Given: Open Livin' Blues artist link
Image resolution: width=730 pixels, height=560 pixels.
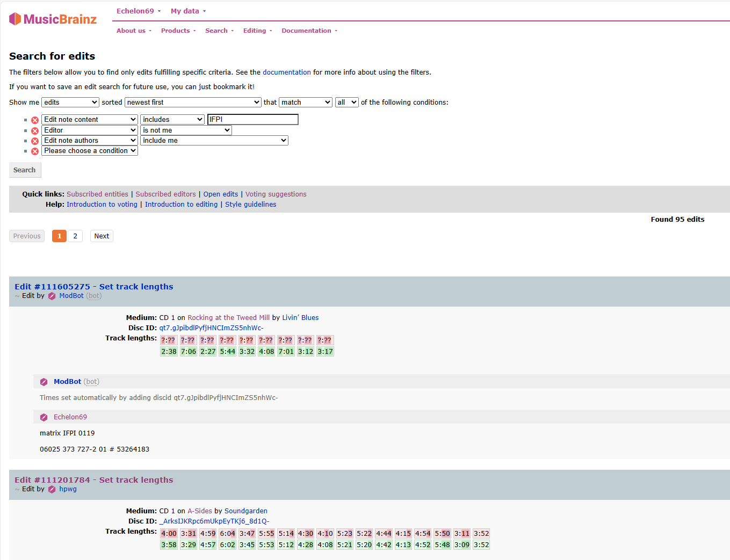Looking at the screenshot, I should point(300,318).
